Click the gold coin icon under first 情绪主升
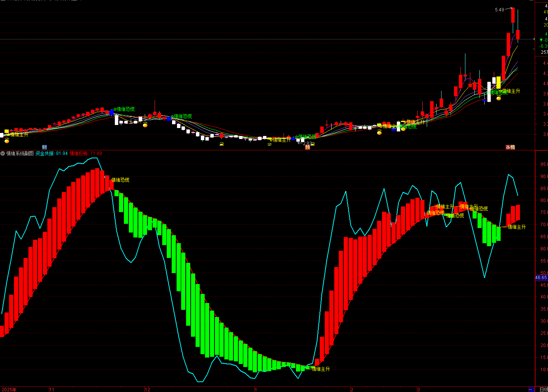This screenshot has width=548, height=392. point(7,141)
